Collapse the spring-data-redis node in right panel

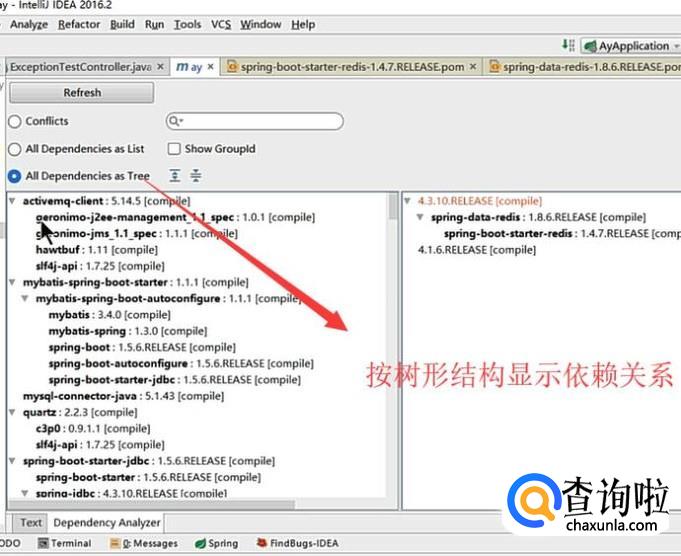point(420,217)
